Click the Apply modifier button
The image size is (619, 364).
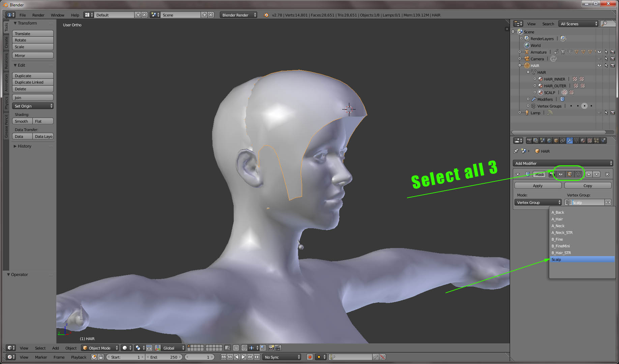[538, 185]
